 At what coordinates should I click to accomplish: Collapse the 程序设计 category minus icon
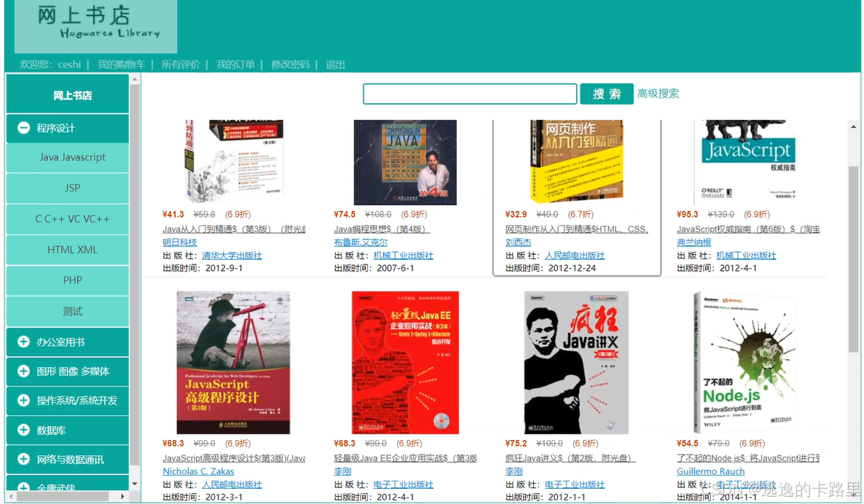24,127
